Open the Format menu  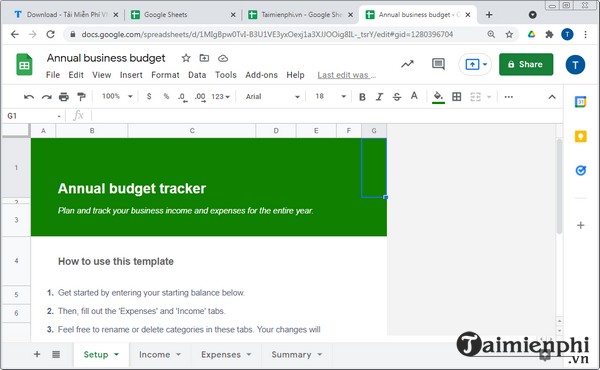(165, 75)
